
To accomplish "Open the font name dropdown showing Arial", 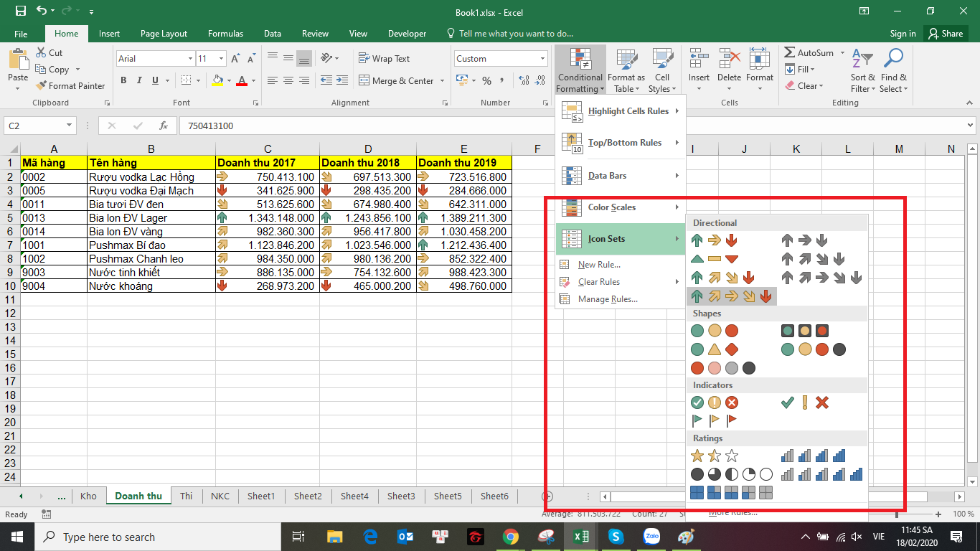I will [190, 59].
